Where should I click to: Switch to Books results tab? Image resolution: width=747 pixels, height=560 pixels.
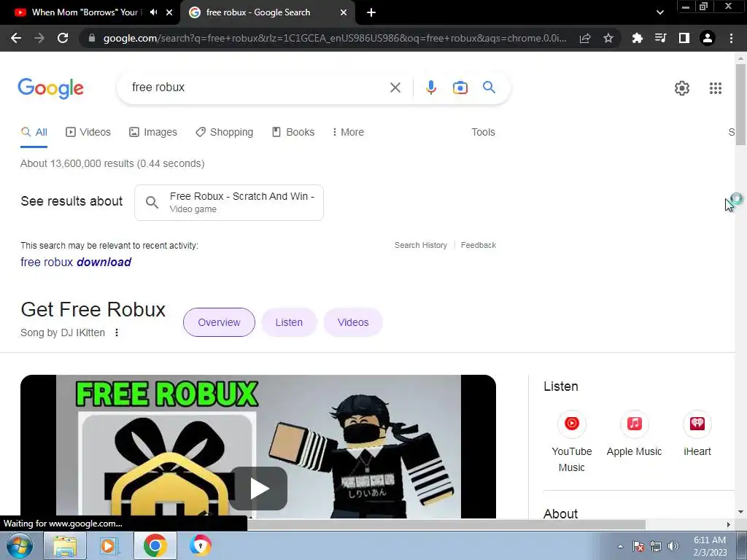click(x=293, y=132)
